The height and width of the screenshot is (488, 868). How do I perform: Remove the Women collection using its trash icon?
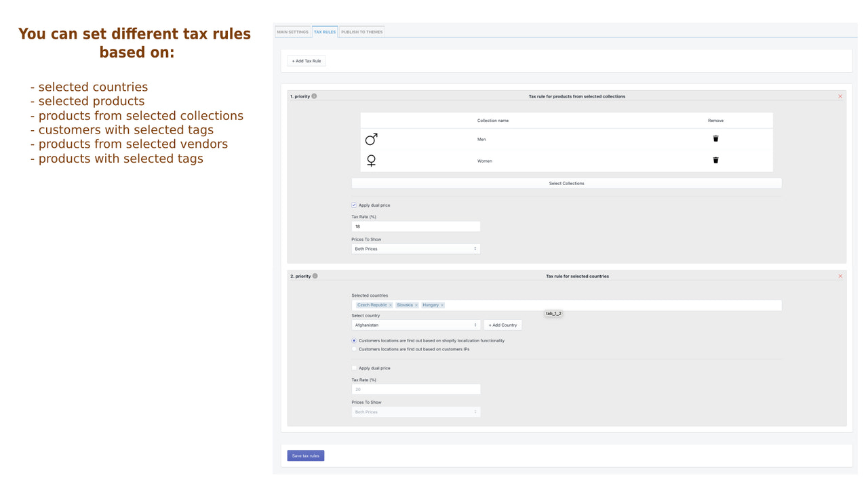tap(715, 160)
